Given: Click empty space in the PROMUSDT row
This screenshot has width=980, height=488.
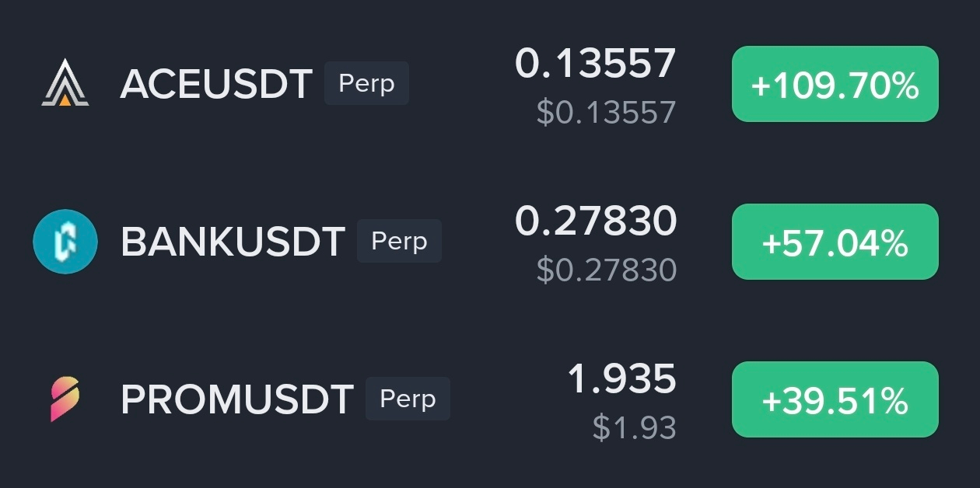Looking at the screenshot, I should coord(506,399).
